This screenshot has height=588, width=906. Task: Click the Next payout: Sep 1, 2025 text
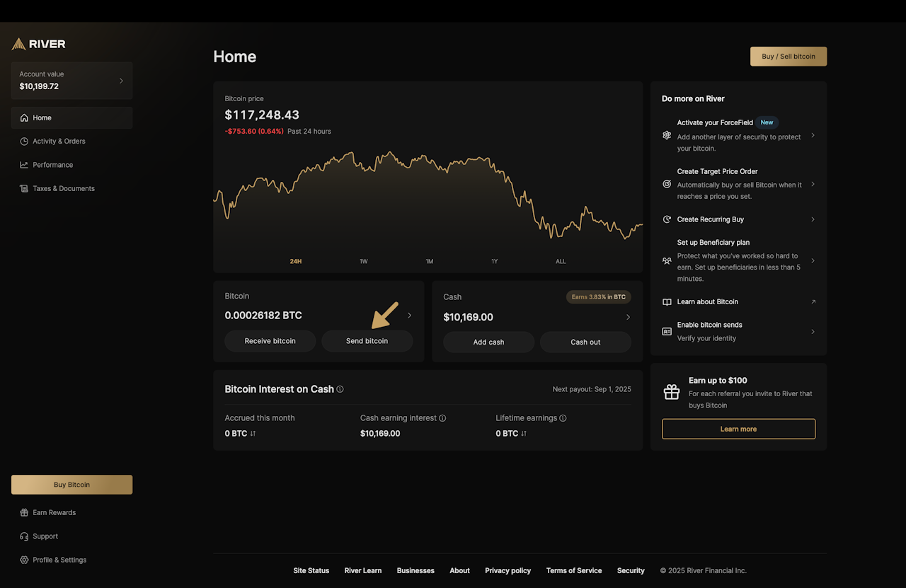coord(592,389)
